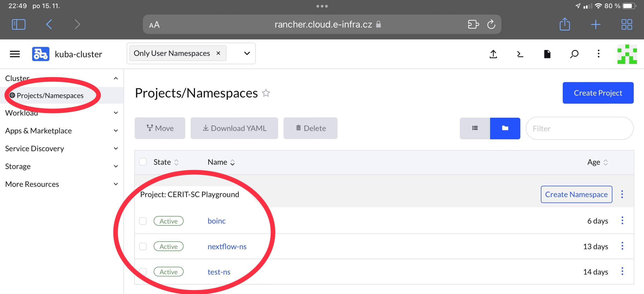
Task: Open the kubectl shell icon
Action: pos(520,54)
